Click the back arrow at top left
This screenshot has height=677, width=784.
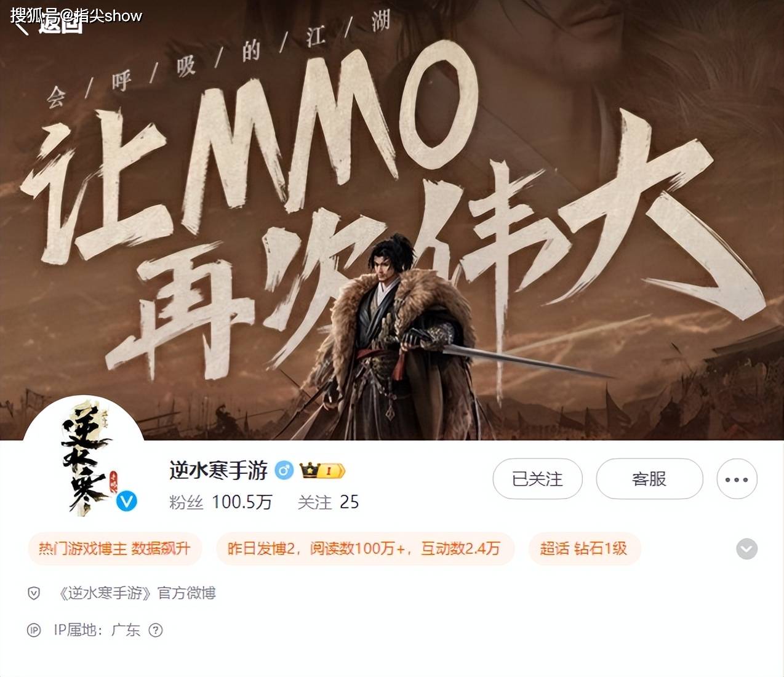click(22, 28)
